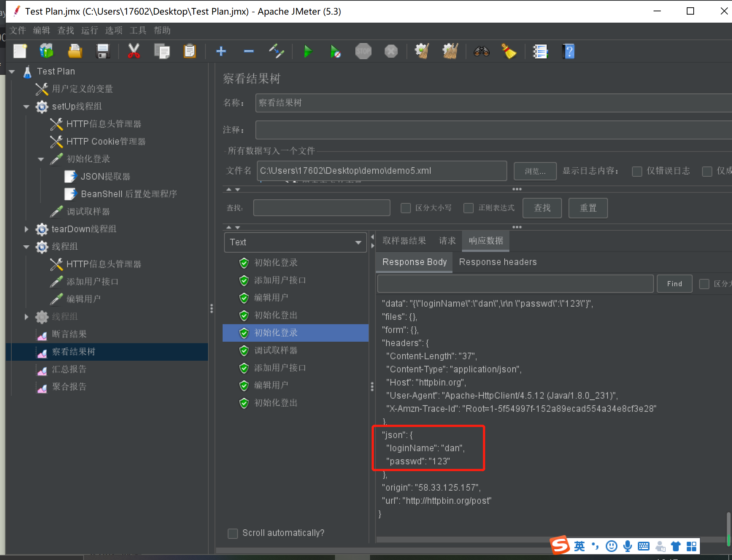Expand the disabled 线程组 node
The height and width of the screenshot is (560, 732).
point(26,317)
